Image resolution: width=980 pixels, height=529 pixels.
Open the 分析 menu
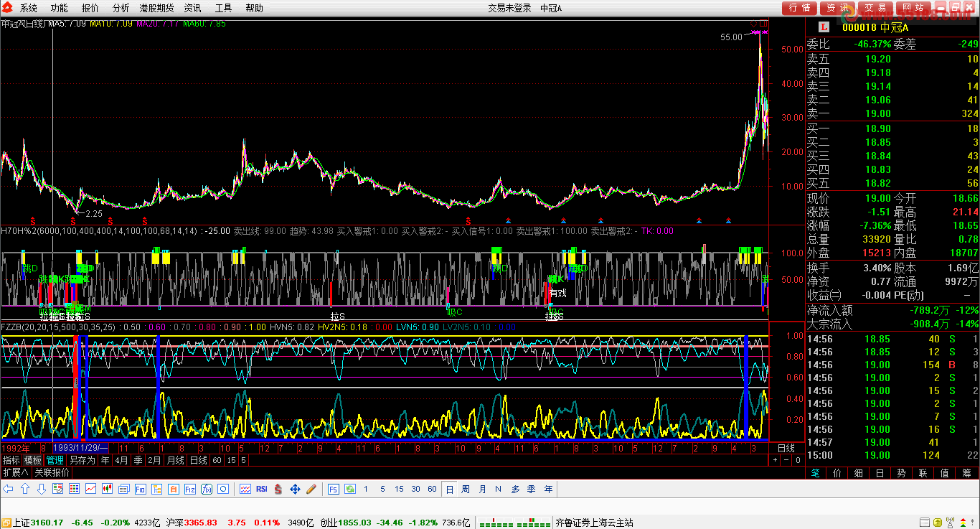[121, 8]
